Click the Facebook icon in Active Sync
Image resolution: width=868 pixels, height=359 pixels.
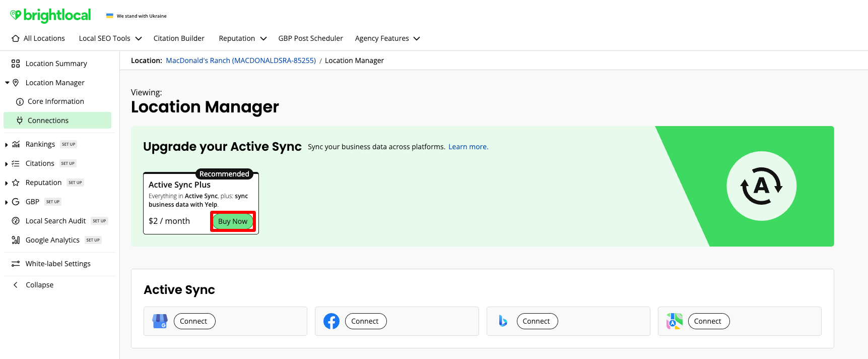tap(331, 321)
